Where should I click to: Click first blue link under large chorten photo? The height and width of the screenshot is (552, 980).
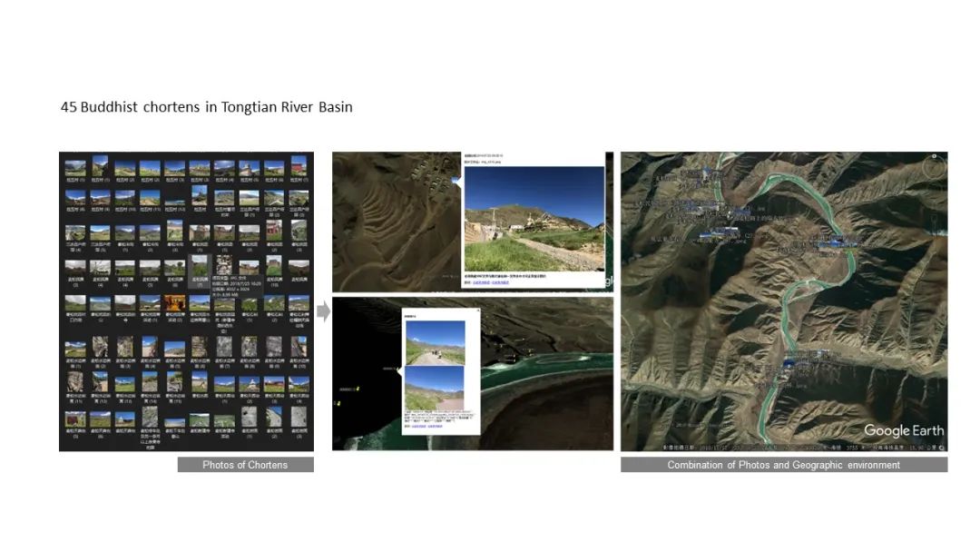481,282
